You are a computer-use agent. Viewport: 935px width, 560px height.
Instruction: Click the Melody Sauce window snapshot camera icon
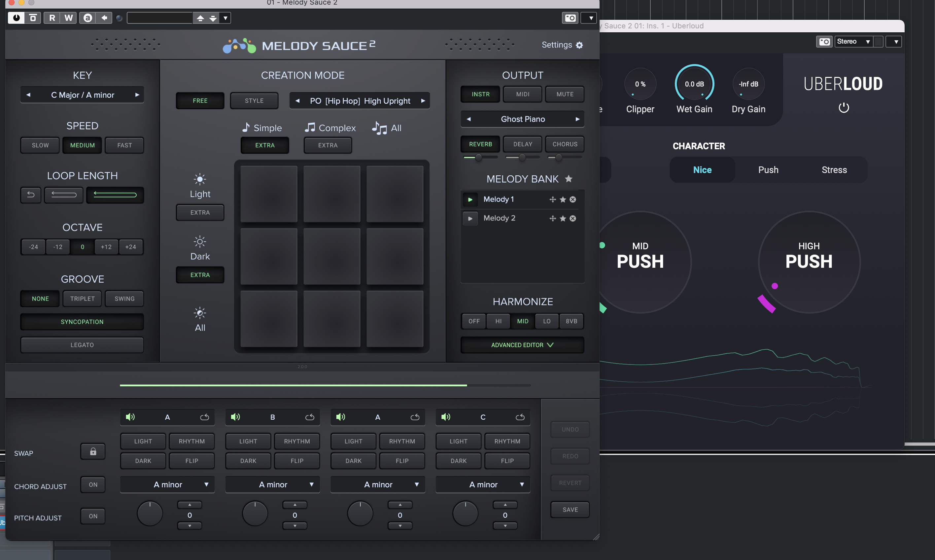click(570, 18)
